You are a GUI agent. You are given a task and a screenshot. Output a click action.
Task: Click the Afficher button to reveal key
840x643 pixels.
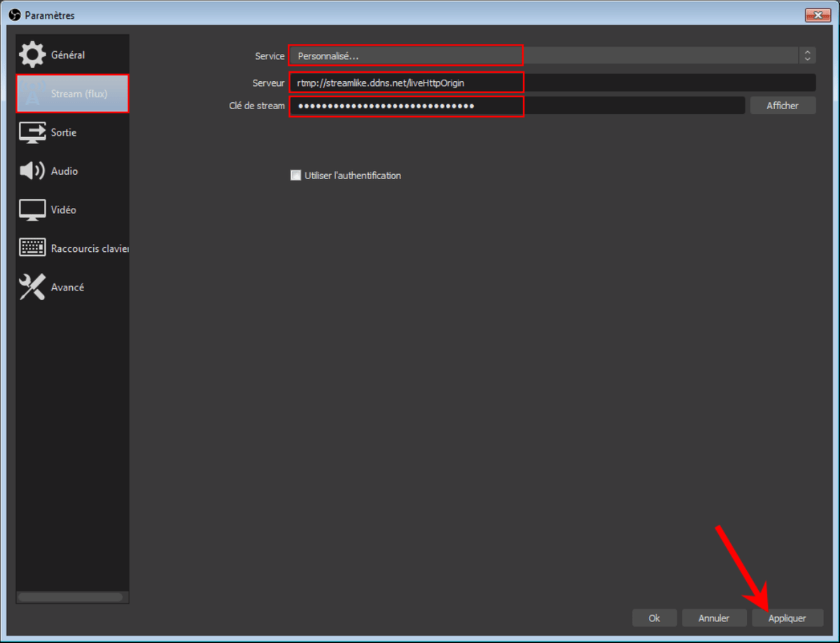click(783, 106)
